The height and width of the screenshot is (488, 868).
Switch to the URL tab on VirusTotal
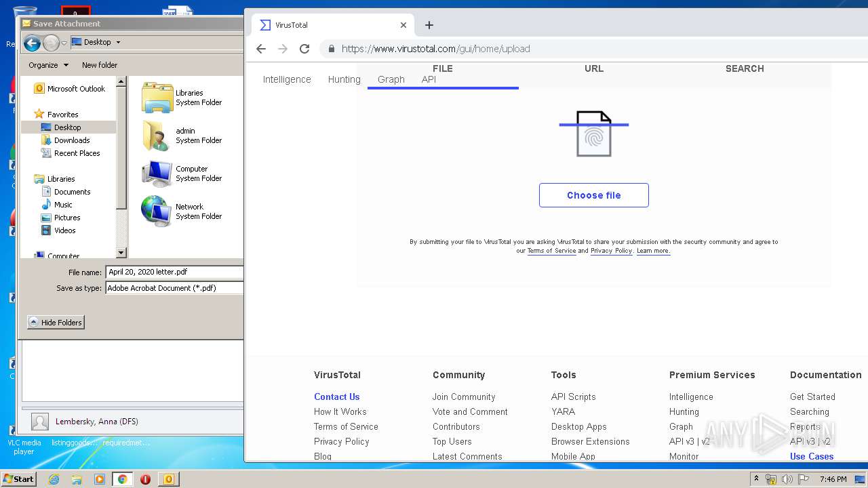594,68
